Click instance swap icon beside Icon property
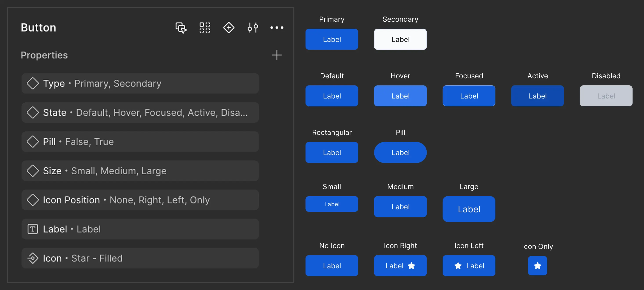644x290 pixels. coord(33,258)
